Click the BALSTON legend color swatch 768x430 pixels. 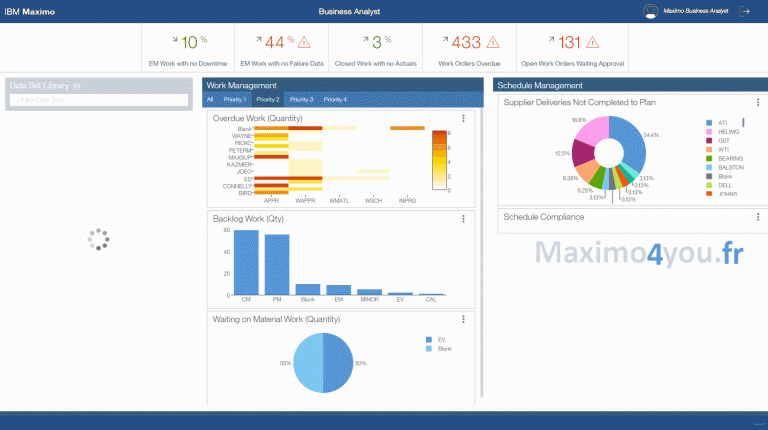(x=709, y=167)
